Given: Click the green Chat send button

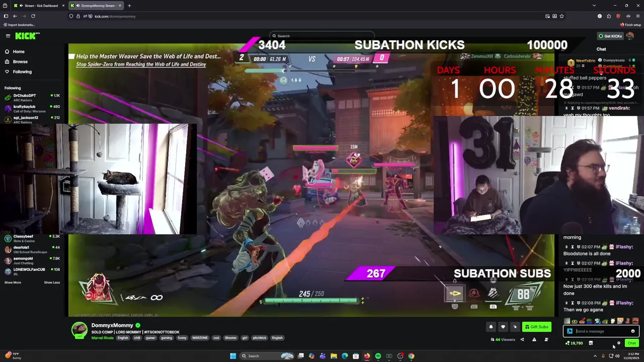Looking at the screenshot, I should 632,343.
